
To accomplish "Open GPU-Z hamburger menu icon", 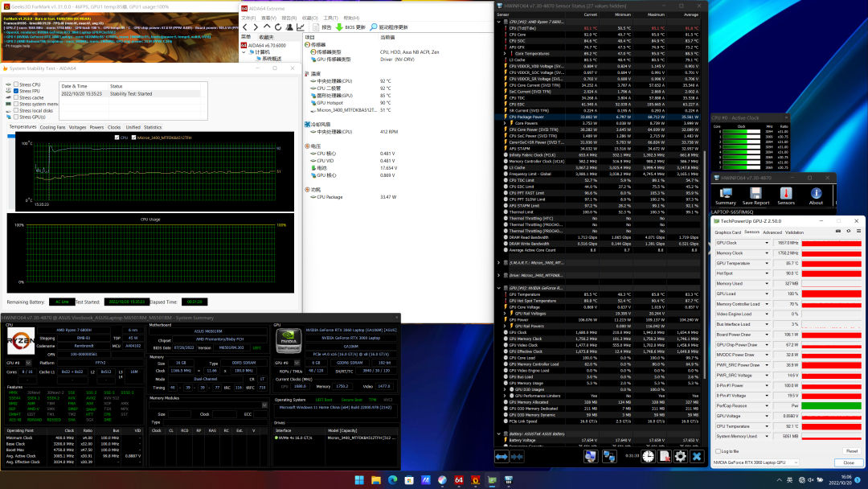I will point(858,232).
